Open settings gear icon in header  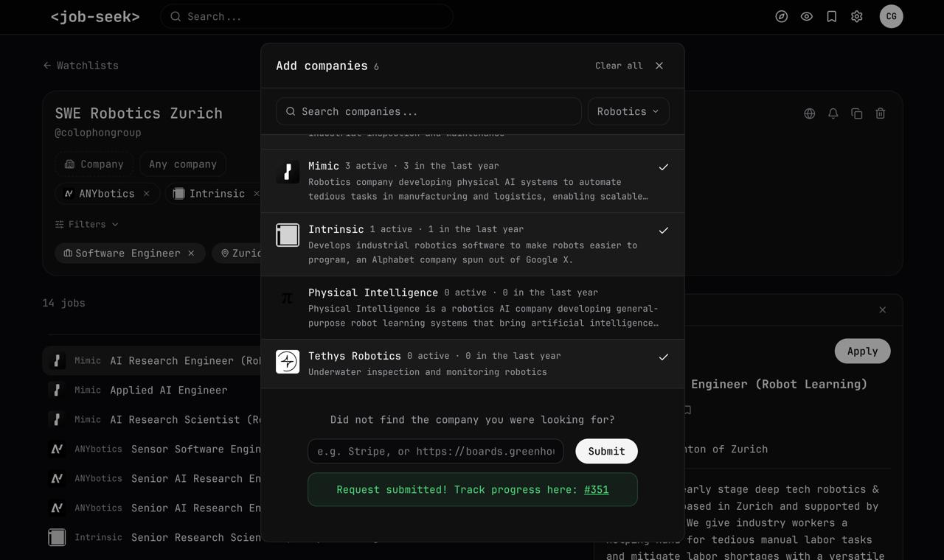click(857, 16)
